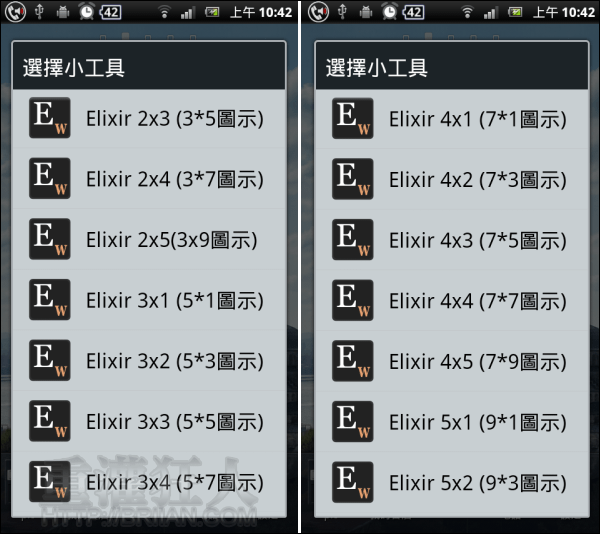Image resolution: width=600 pixels, height=534 pixels.
Task: Tap right status bar USB icon
Action: tap(342, 11)
